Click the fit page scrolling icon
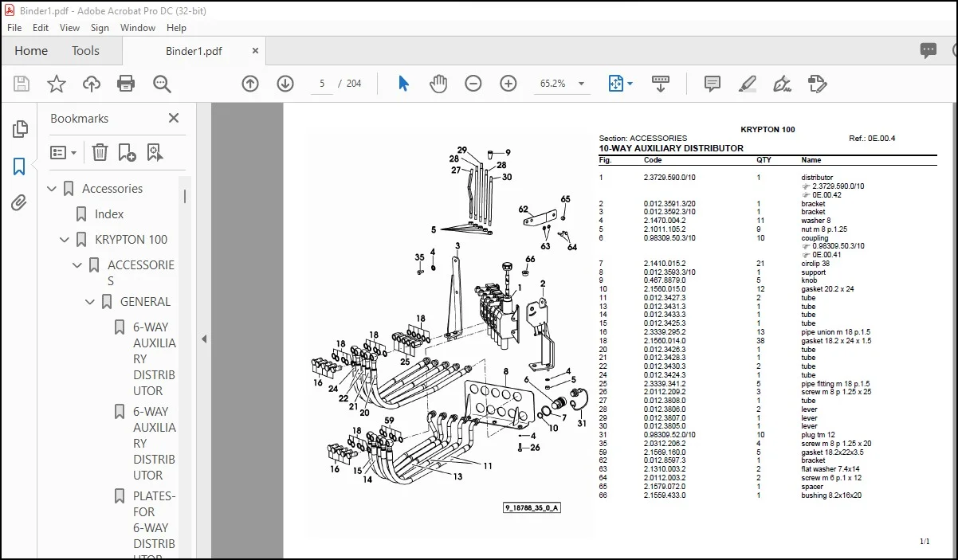 point(615,84)
